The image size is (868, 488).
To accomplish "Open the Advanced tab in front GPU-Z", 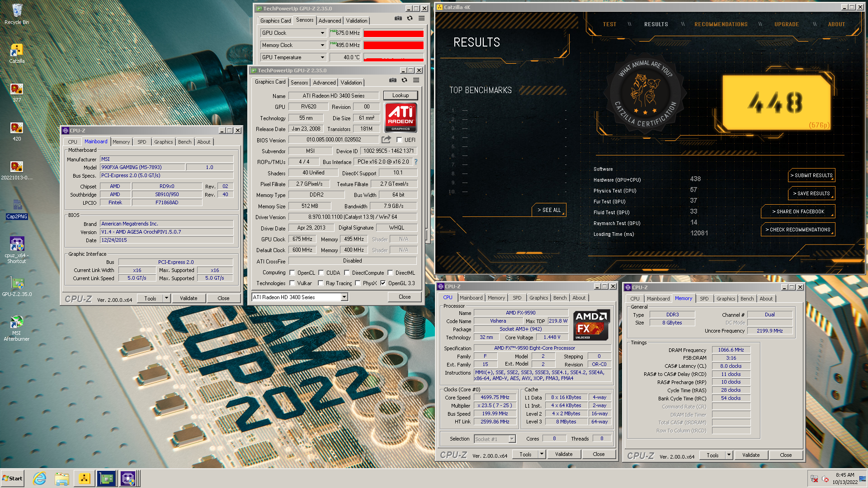I will click(x=324, y=83).
